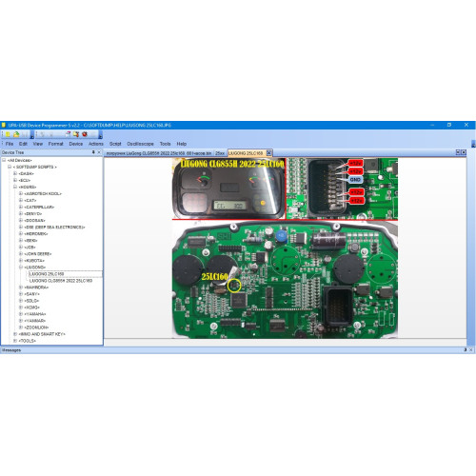Pin the Messages panel

[466, 349]
